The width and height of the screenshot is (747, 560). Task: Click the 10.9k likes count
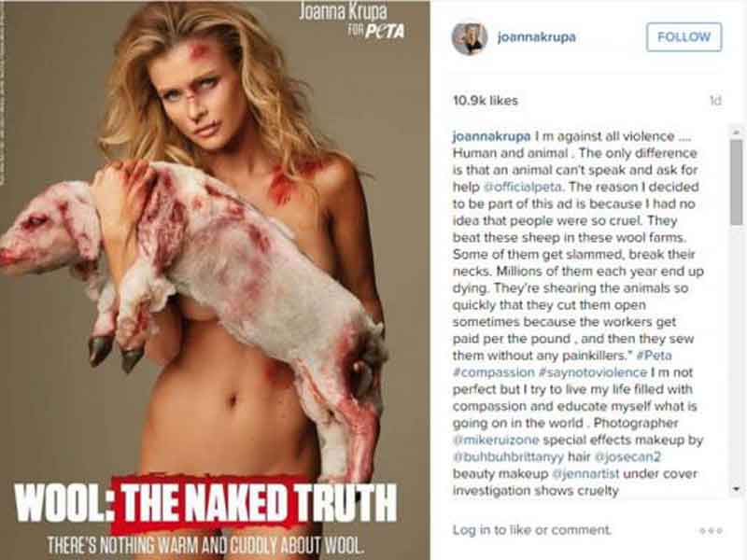tap(485, 101)
